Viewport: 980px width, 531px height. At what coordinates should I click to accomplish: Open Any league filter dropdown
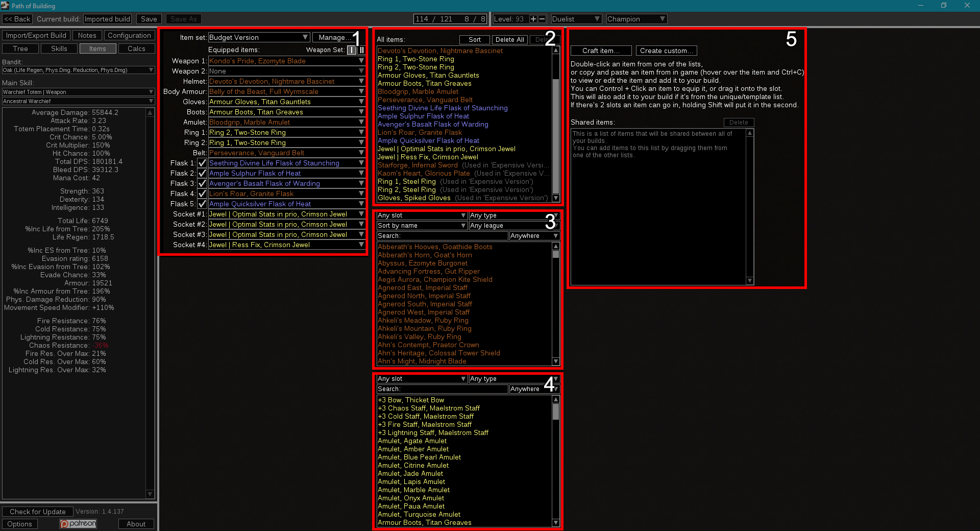coord(514,226)
